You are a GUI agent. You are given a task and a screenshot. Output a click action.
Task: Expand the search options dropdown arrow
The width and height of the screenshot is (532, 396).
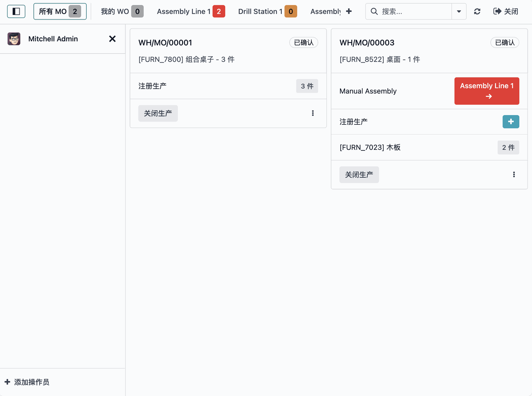pyautogui.click(x=459, y=11)
